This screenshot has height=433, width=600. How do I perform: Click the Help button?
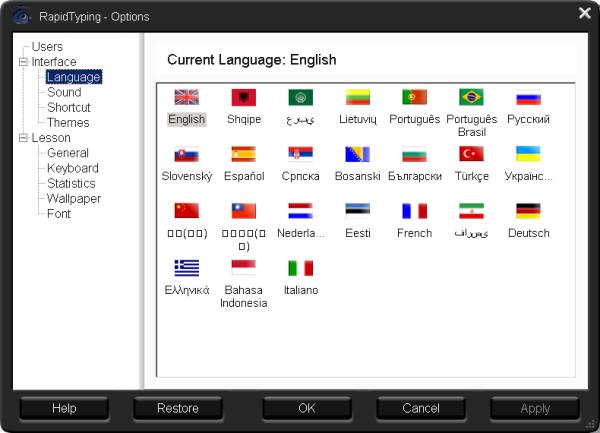[64, 408]
